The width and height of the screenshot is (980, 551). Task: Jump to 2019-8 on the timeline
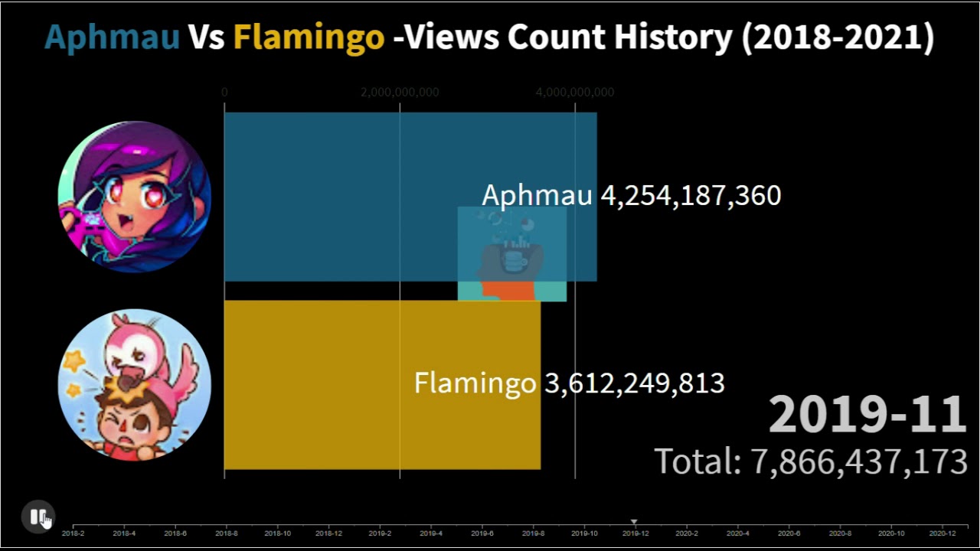[x=534, y=533]
